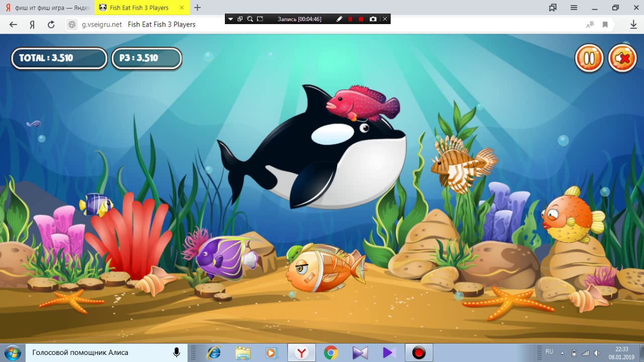Click the recording timer text 'Запись [00:04:46]'
644x362 pixels.
299,19
